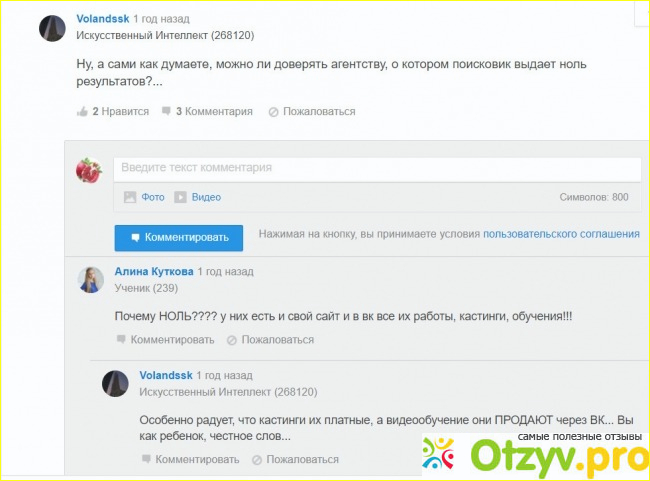The height and width of the screenshot is (481, 650).
Task: Open Volandssk profile name at top
Action: (103, 19)
